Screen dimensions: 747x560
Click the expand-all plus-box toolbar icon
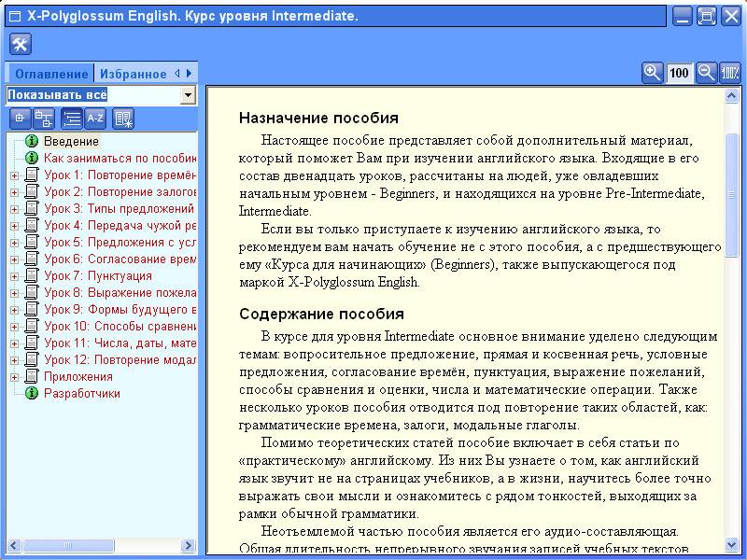click(x=20, y=119)
